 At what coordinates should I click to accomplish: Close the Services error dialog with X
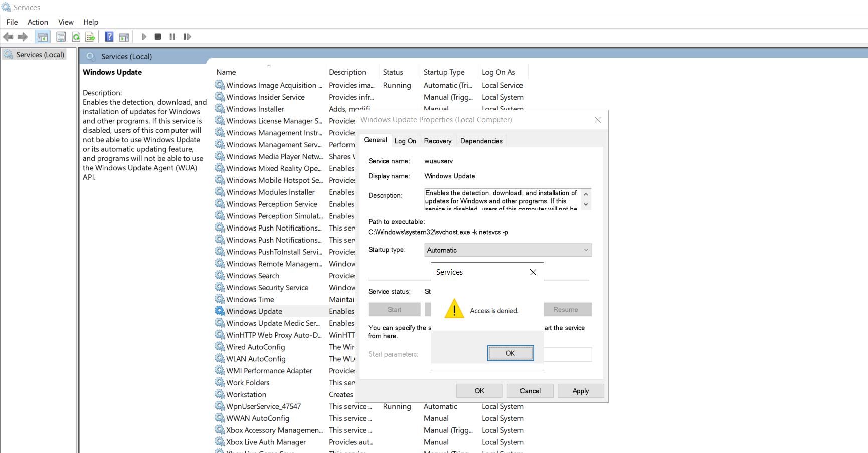533,272
